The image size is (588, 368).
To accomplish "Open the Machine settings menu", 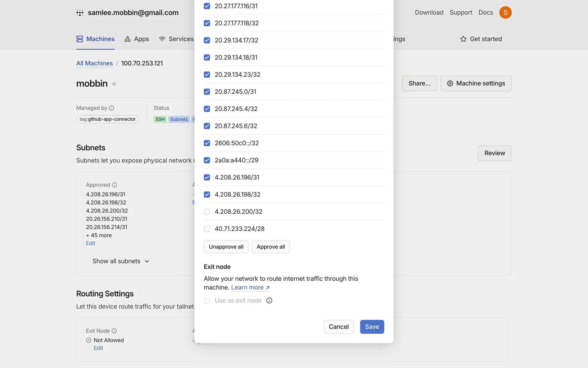I will coord(476,83).
